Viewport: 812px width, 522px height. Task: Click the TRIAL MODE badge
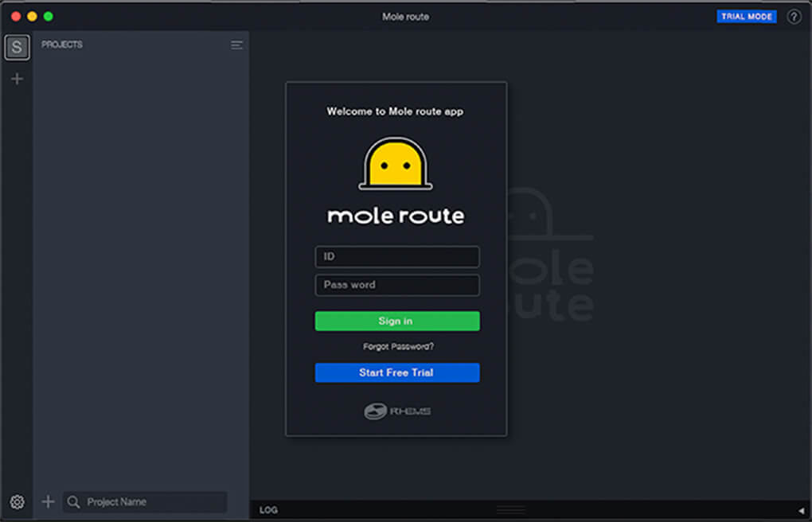[746, 17]
